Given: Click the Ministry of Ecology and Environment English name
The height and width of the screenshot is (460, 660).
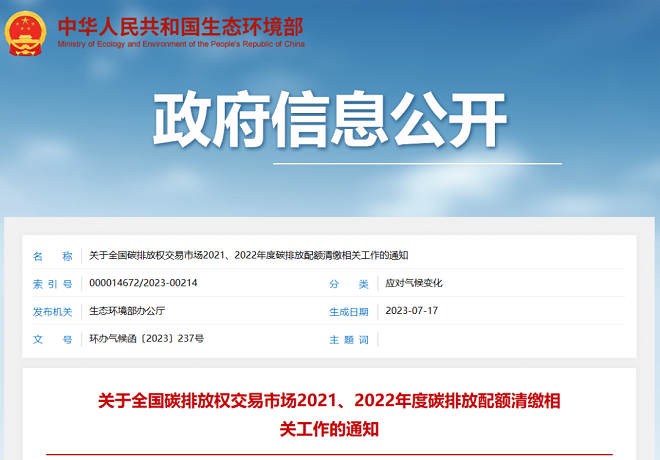Looking at the screenshot, I should click(x=181, y=44).
